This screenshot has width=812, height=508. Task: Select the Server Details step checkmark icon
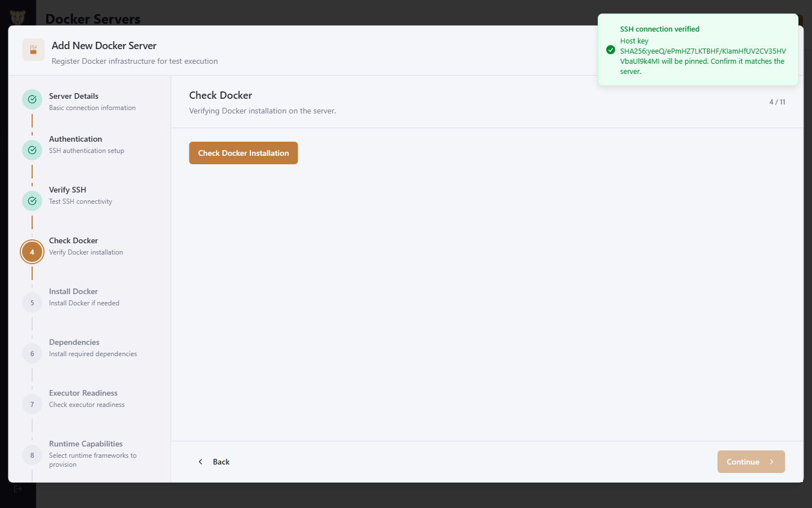tap(32, 99)
